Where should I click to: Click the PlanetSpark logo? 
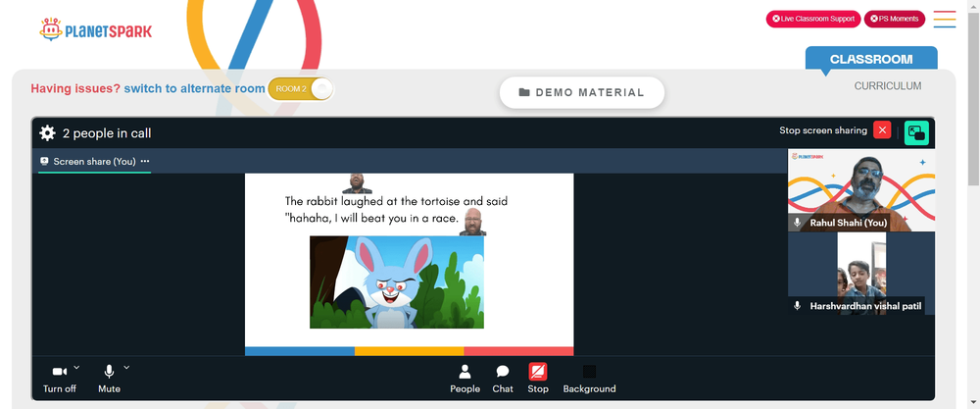96,29
